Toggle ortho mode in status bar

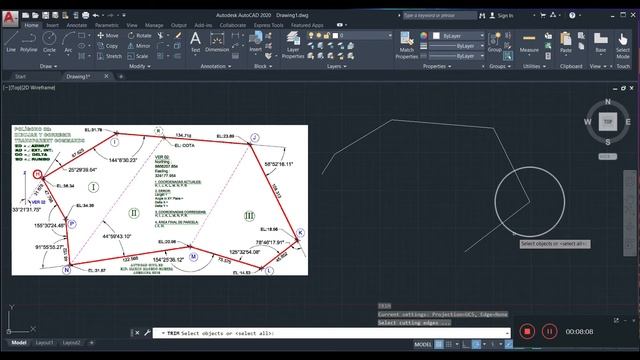[x=466, y=344]
